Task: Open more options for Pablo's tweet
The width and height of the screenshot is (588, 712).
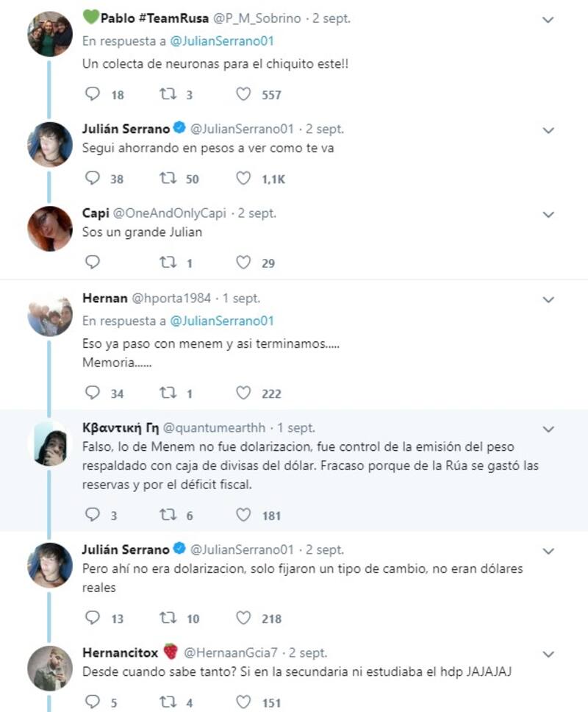Action: coord(548,20)
